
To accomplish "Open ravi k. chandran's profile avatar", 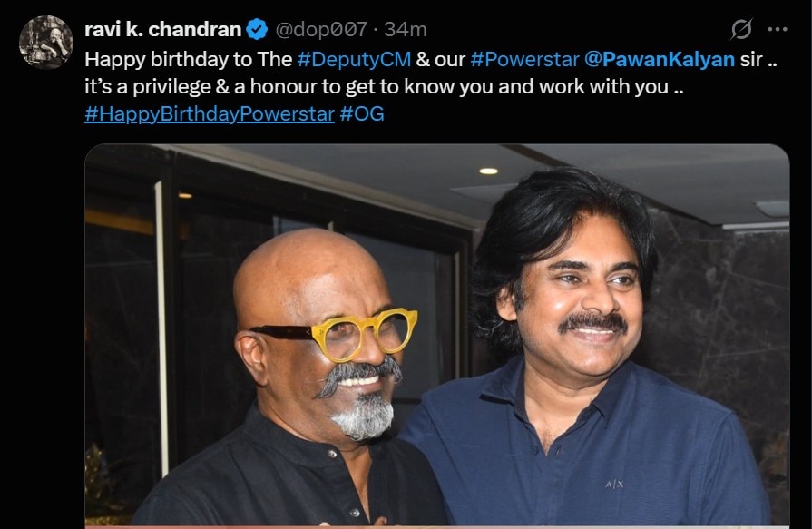I will 46,43.
